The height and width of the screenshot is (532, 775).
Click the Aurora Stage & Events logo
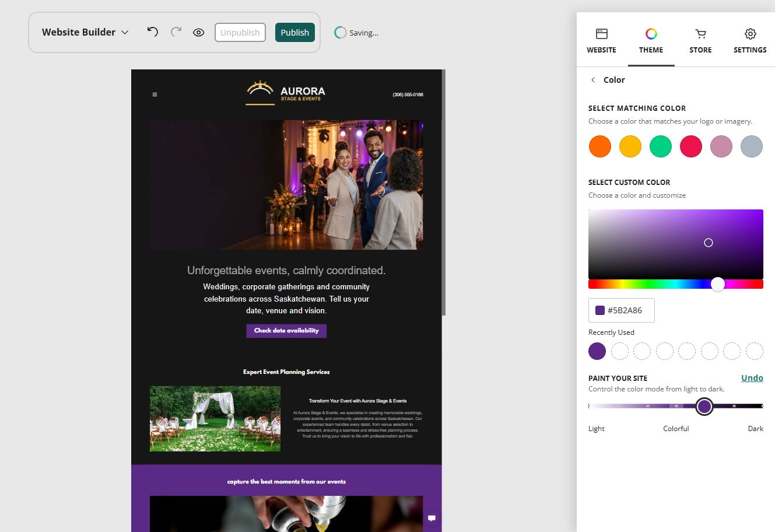pyautogui.click(x=286, y=93)
